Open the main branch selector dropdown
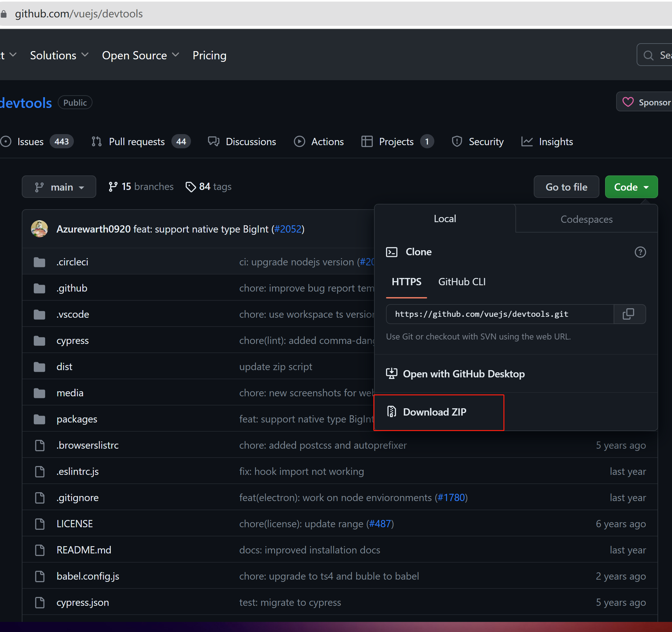672x632 pixels. point(59,186)
